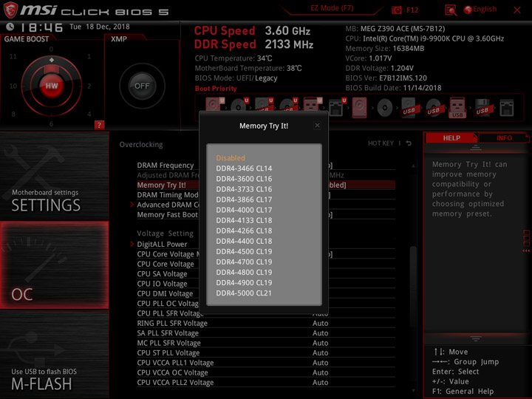Click the clock icon beside the time
This screenshot has height=399, width=532.
tap(10, 27)
